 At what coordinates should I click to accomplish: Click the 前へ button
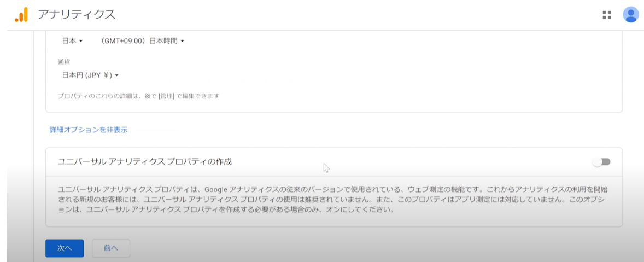tap(111, 248)
